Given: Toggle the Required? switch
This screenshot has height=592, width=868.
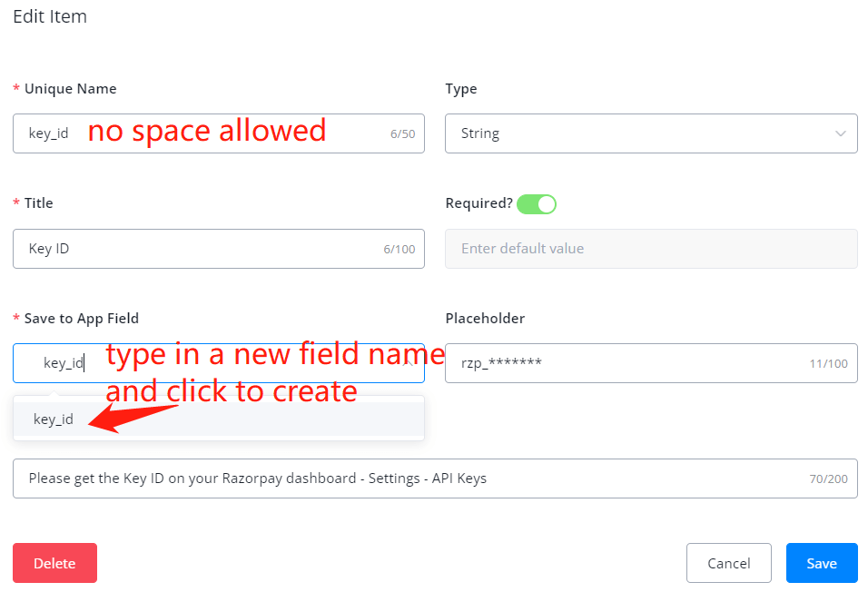Looking at the screenshot, I should tap(536, 204).
